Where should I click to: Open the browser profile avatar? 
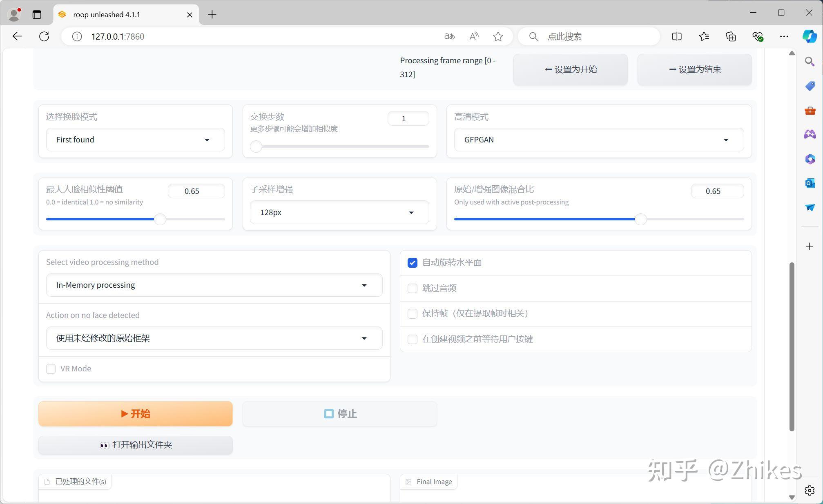[x=14, y=15]
